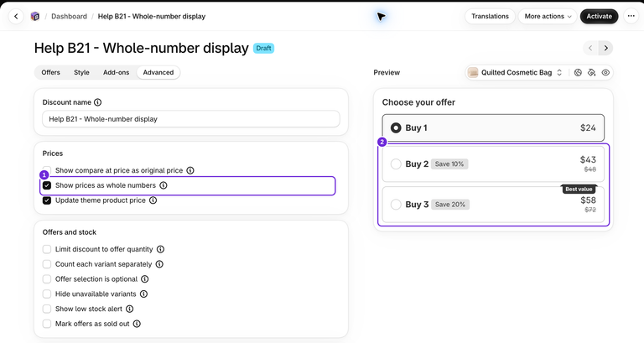Check Mark offers as sold out
This screenshot has height=343, width=644.
pos(47,324)
